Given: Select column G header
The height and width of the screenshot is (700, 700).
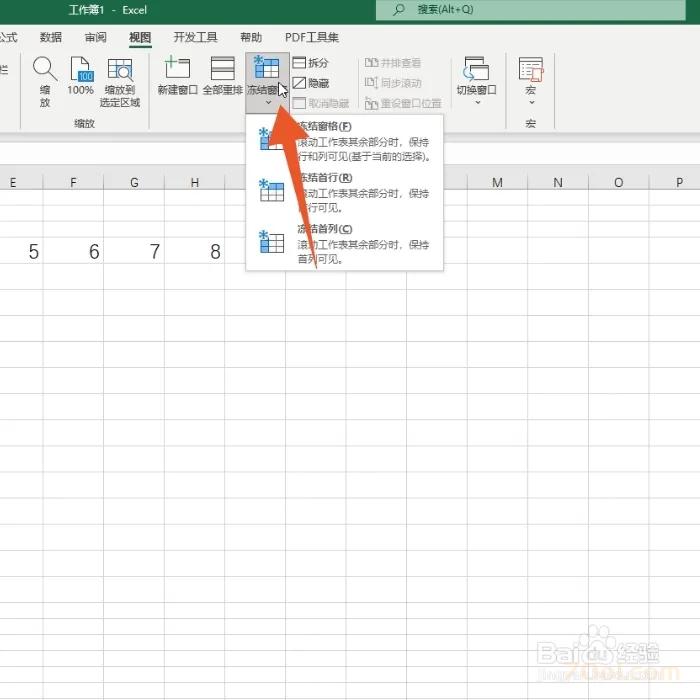Looking at the screenshot, I should (x=134, y=182).
